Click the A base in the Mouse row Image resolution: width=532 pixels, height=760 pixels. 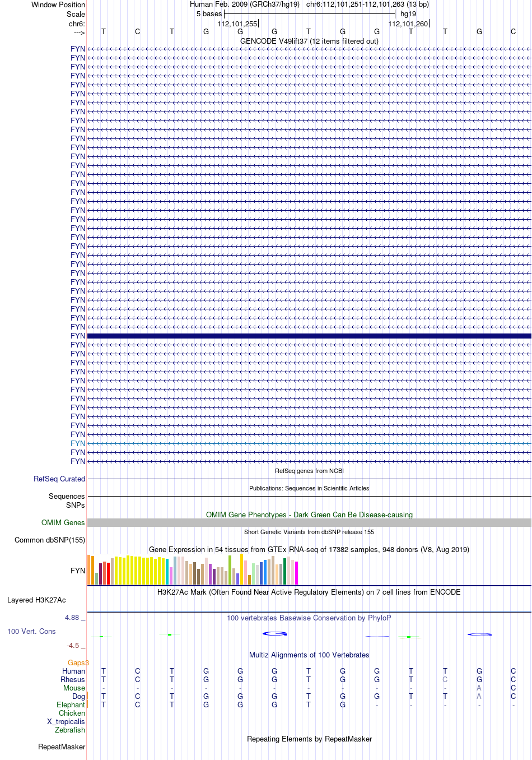pos(479,688)
